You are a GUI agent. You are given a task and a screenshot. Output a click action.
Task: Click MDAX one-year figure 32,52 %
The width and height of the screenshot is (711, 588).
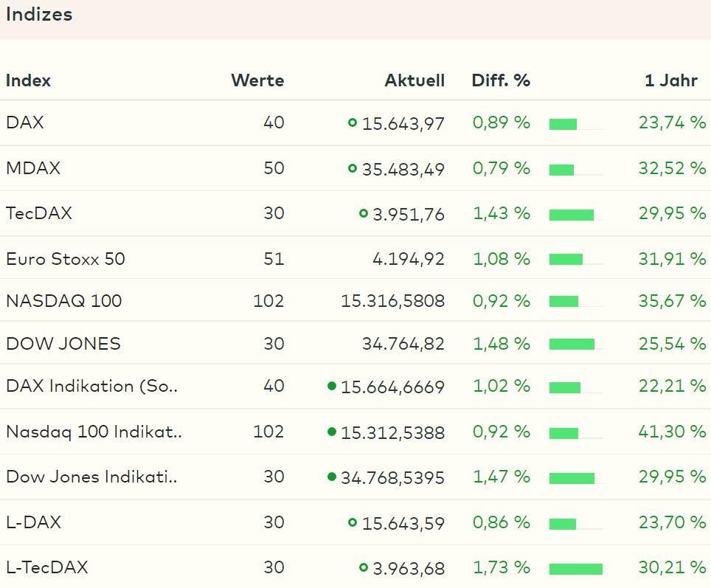click(673, 168)
